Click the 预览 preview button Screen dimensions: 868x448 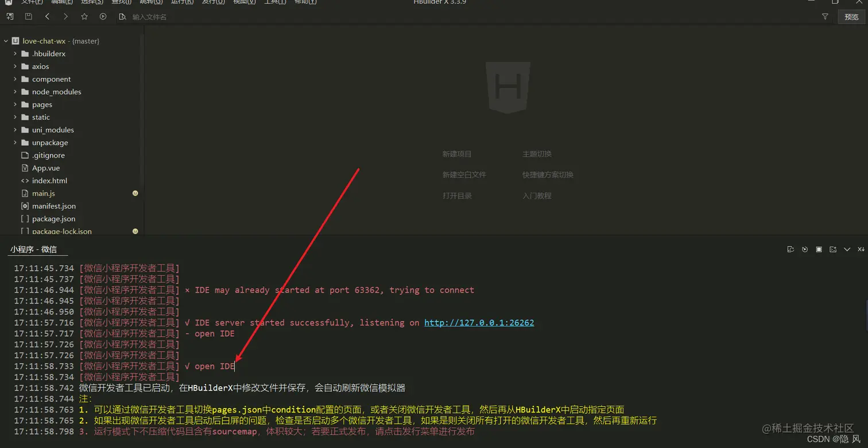851,17
